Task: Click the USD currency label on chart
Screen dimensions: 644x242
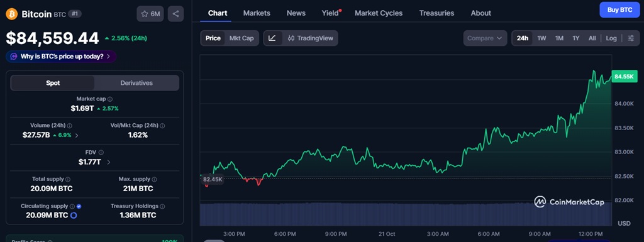Action: pos(624,224)
